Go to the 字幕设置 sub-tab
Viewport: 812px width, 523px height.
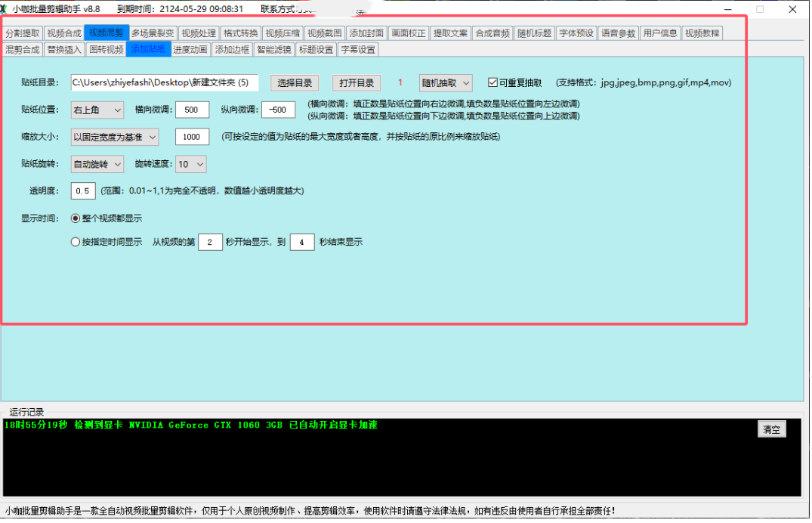click(357, 50)
